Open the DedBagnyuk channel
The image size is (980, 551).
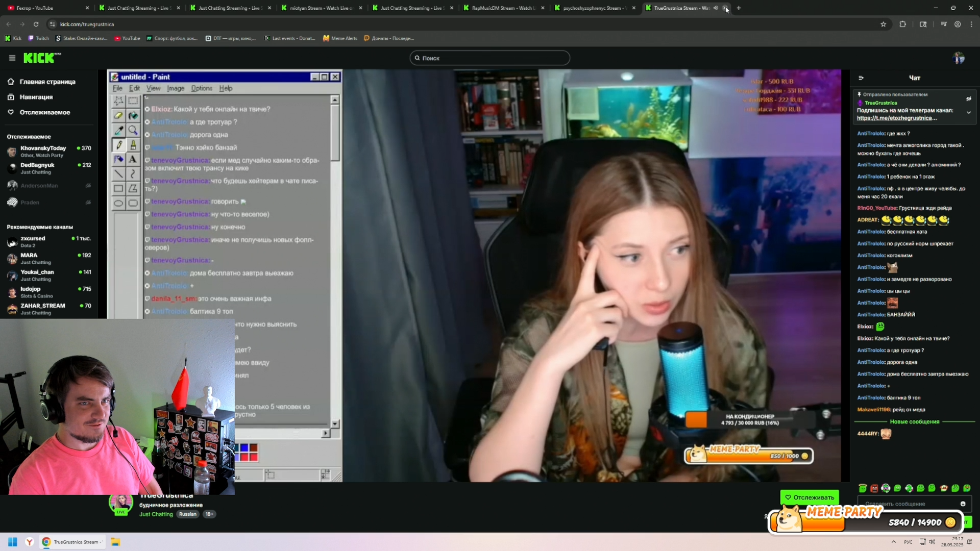point(49,168)
